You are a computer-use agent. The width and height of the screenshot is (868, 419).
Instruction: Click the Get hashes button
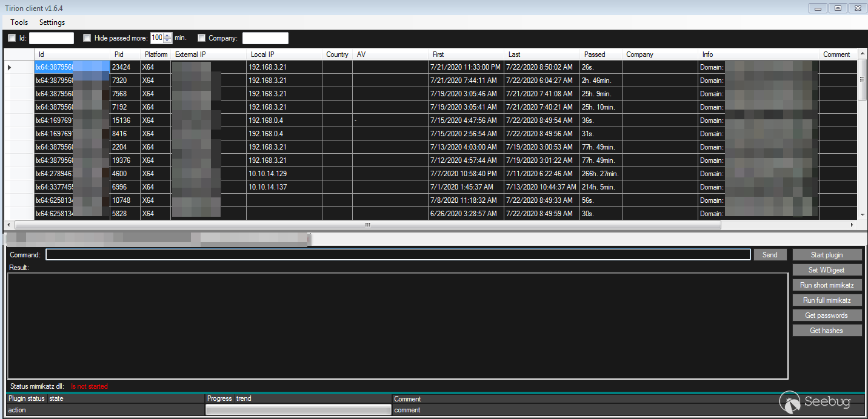click(x=827, y=331)
